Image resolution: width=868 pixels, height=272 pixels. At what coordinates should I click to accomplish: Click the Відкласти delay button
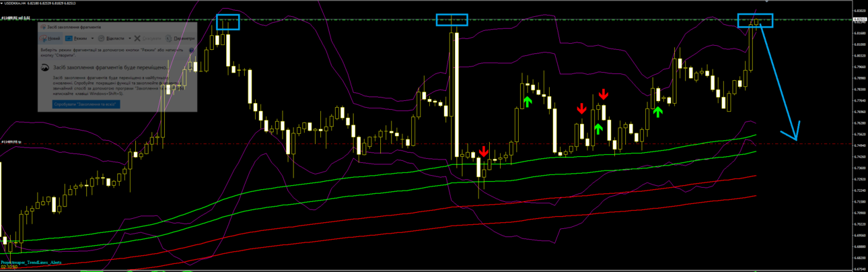pyautogui.click(x=110, y=38)
